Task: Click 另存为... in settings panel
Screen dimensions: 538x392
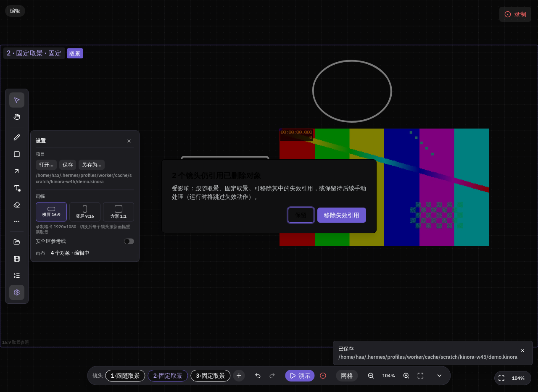Action: coord(92,165)
